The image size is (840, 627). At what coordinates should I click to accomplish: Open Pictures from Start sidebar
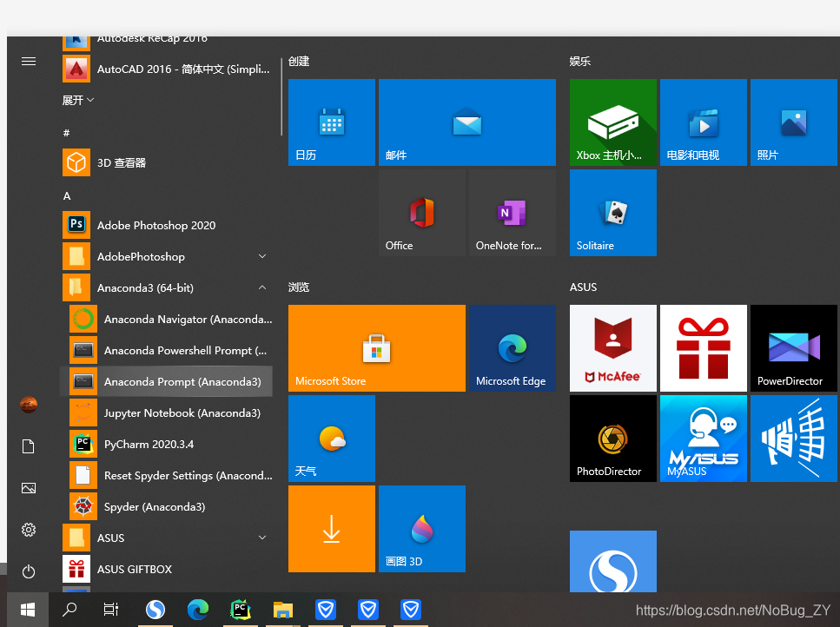(x=29, y=488)
